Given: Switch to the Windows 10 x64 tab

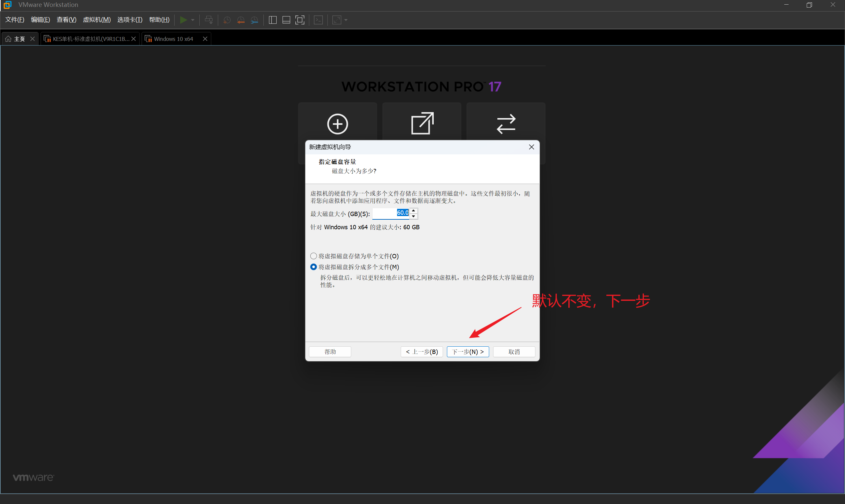Looking at the screenshot, I should pyautogui.click(x=173, y=39).
